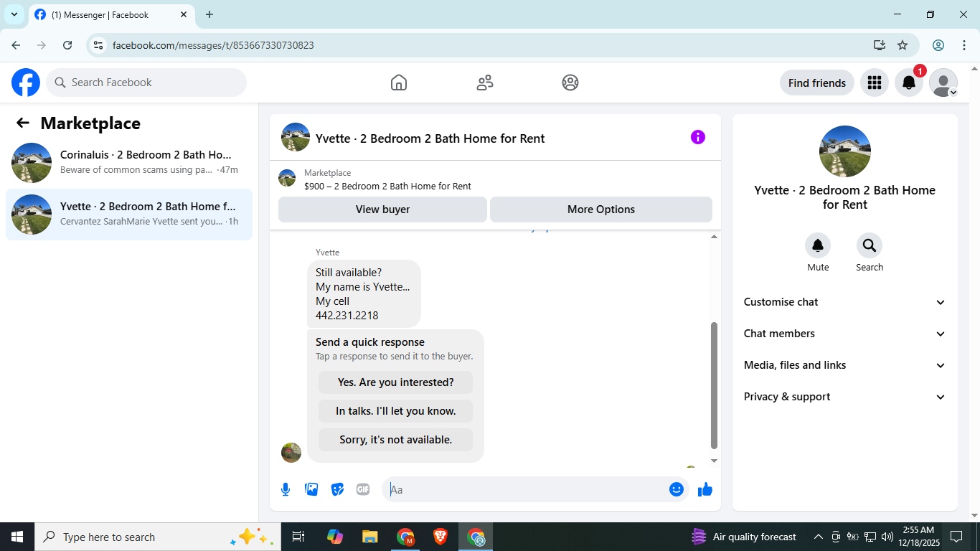Open the Windows notification center
Screen dimensions: 980x551
pyautogui.click(x=956, y=537)
